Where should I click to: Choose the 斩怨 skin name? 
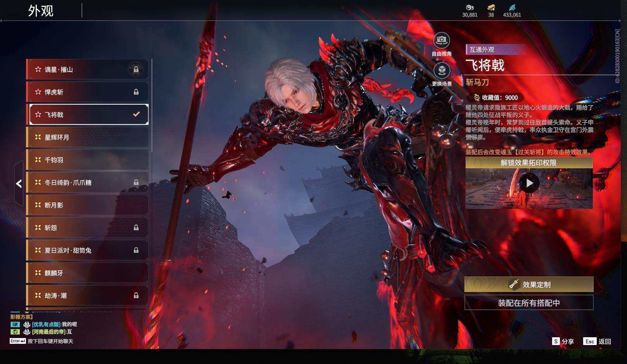tap(51, 228)
